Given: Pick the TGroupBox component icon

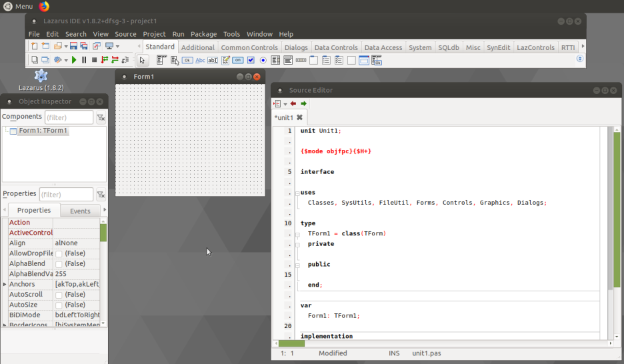Looking at the screenshot, I should (x=313, y=61).
